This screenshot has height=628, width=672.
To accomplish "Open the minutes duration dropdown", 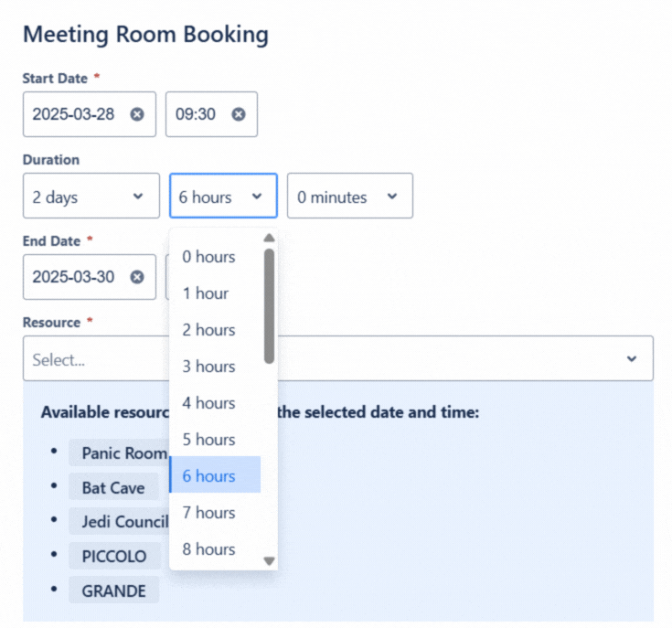I will (349, 197).
